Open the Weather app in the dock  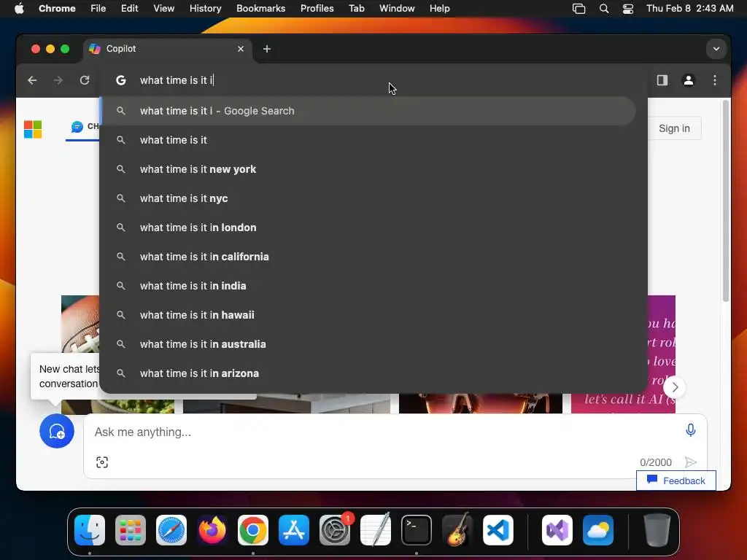(x=598, y=530)
